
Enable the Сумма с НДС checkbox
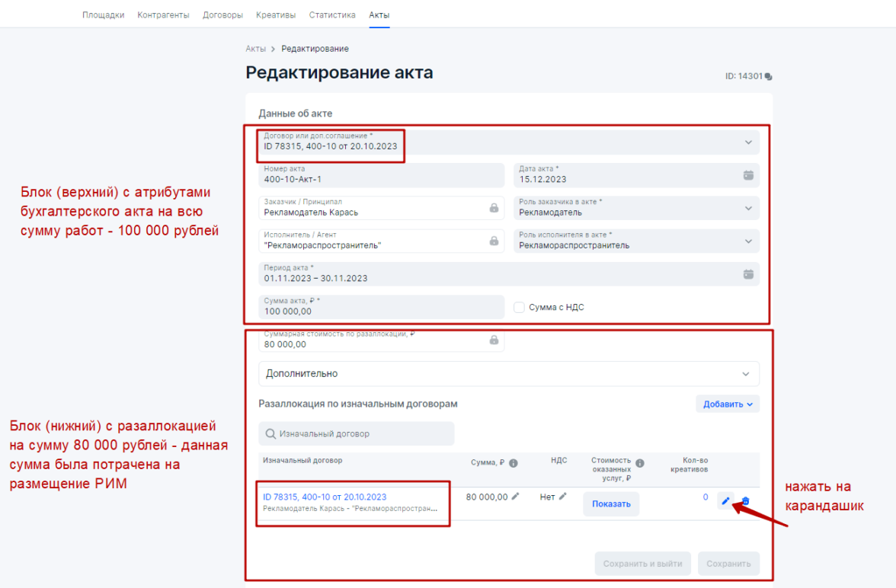519,308
